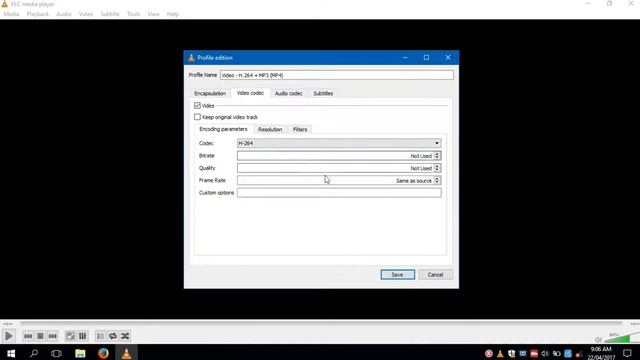
Task: Open Windows taskbar search
Action: (34, 353)
